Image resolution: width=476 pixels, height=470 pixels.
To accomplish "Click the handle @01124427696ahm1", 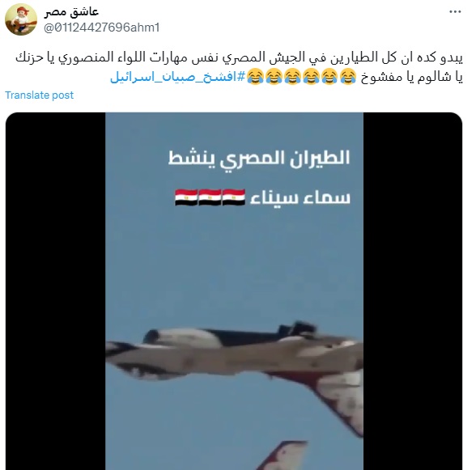I will tap(102, 28).
